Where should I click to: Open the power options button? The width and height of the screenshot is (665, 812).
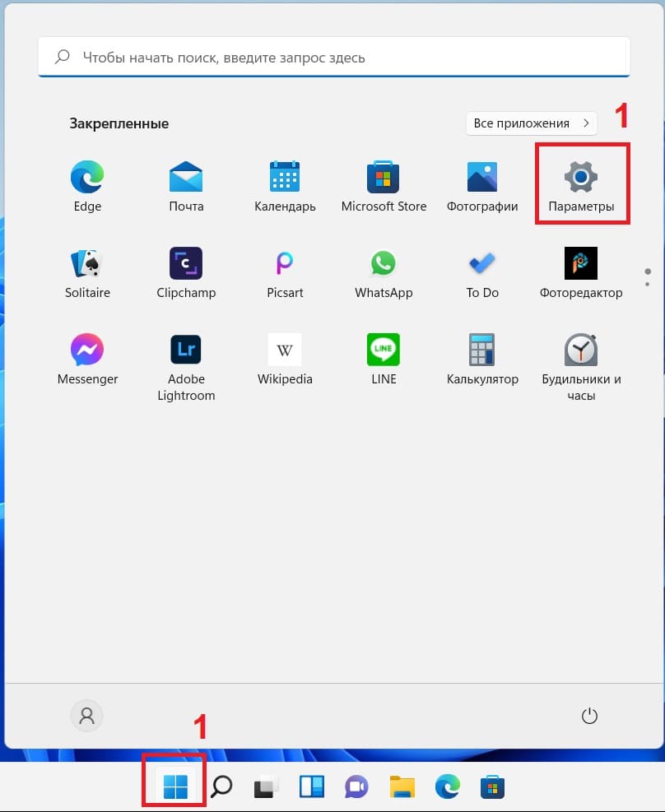point(589,716)
